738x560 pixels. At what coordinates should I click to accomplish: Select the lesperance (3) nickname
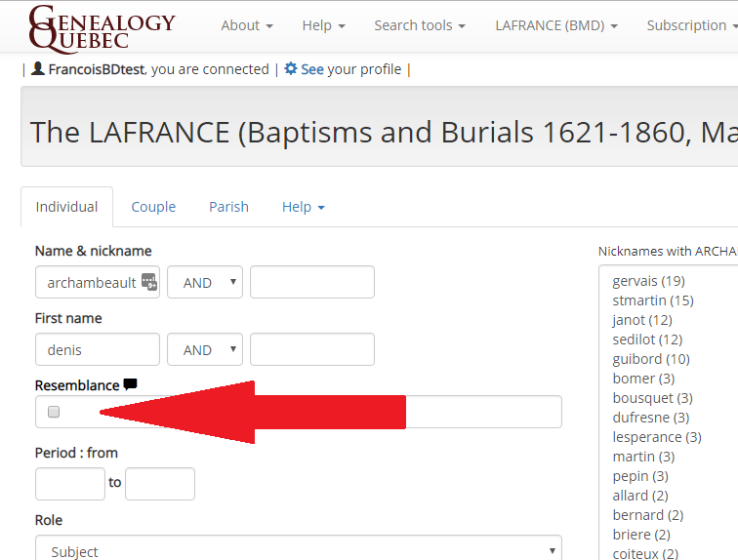(x=657, y=437)
